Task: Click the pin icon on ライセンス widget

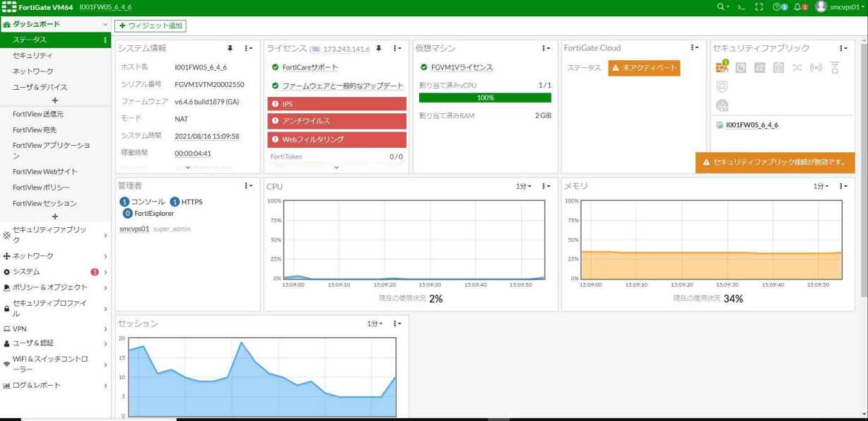Action: pyautogui.click(x=379, y=48)
